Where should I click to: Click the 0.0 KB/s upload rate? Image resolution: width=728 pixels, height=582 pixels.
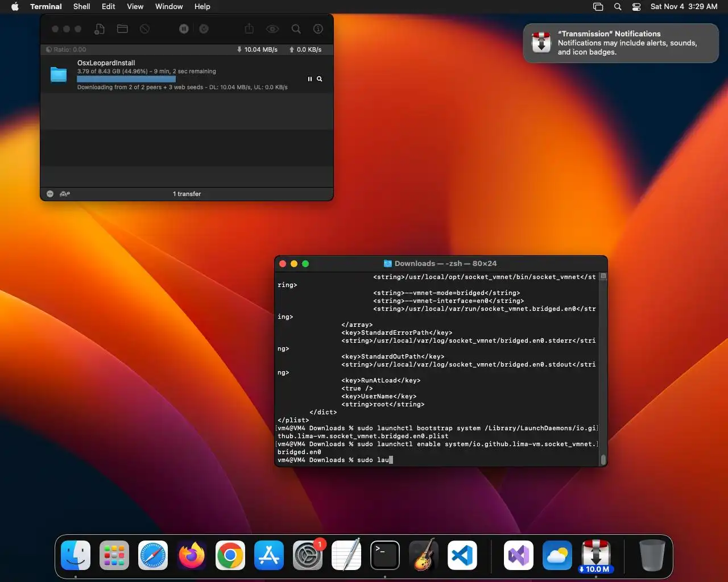click(305, 49)
